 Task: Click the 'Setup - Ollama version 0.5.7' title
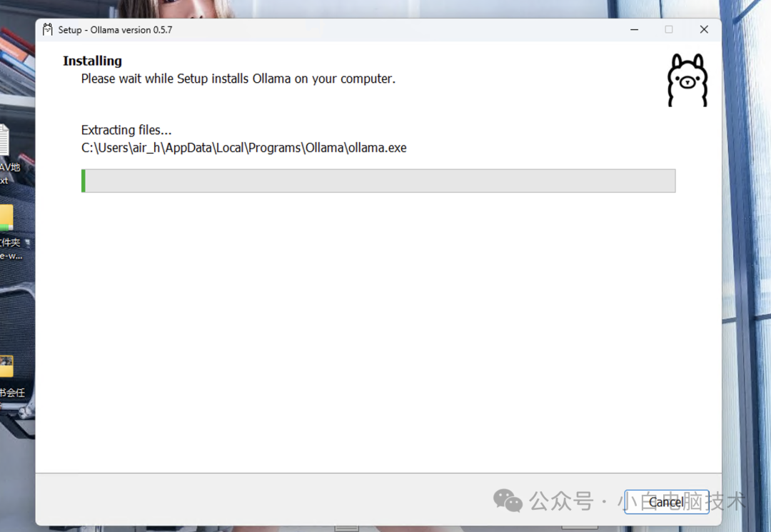[x=115, y=30]
